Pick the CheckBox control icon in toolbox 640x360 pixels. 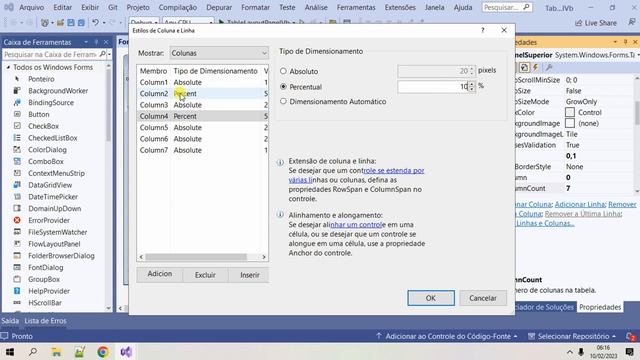click(x=17, y=126)
